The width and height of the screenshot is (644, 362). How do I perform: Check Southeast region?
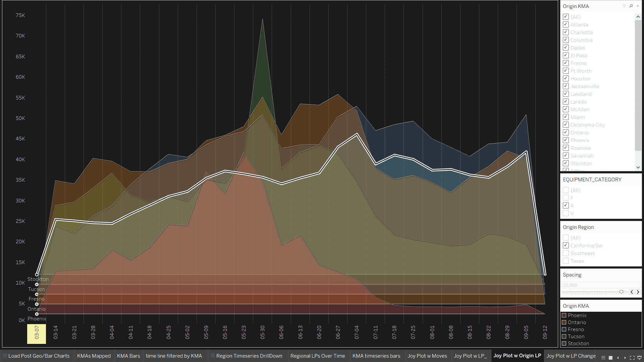pos(566,253)
